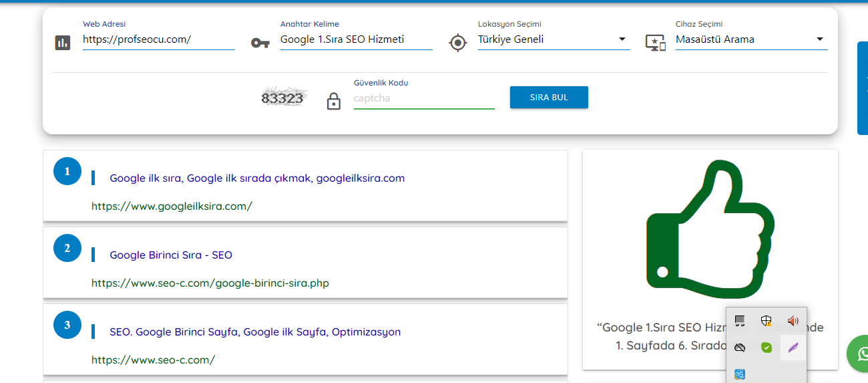
Task: Click the location target icon beside Lokasyon Seçimi
Action: (x=457, y=43)
